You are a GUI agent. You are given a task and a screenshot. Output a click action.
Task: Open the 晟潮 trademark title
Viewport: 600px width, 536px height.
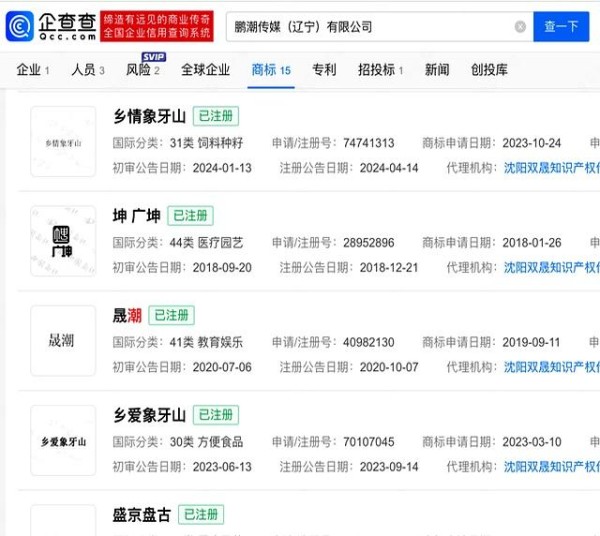tap(127, 316)
